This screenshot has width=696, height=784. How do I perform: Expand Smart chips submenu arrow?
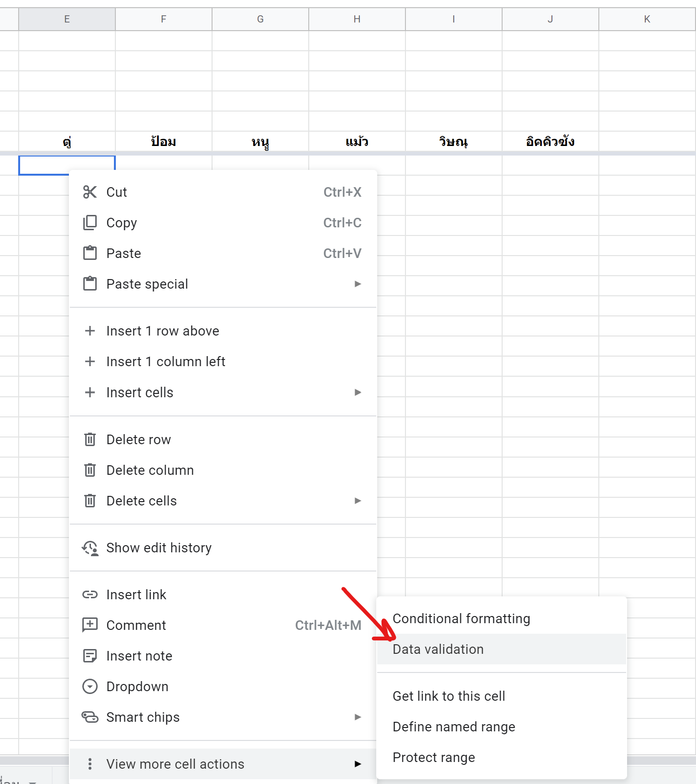point(358,717)
